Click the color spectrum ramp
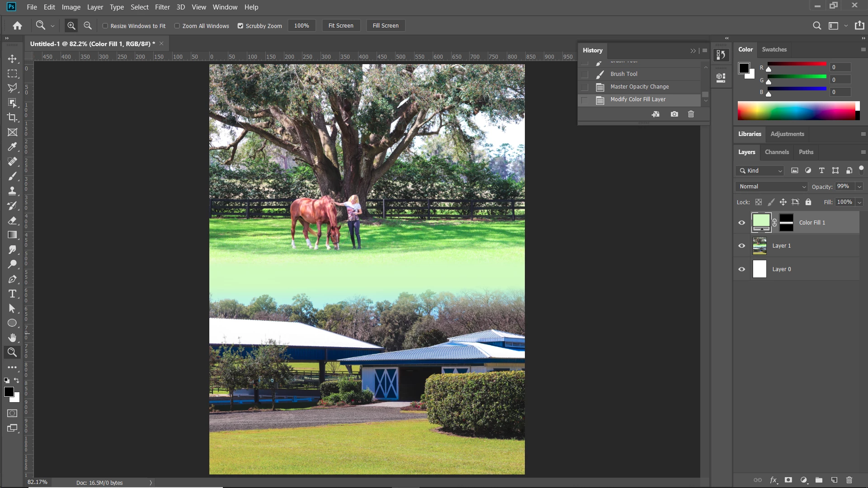Screen dimensions: 868x488 [796, 111]
